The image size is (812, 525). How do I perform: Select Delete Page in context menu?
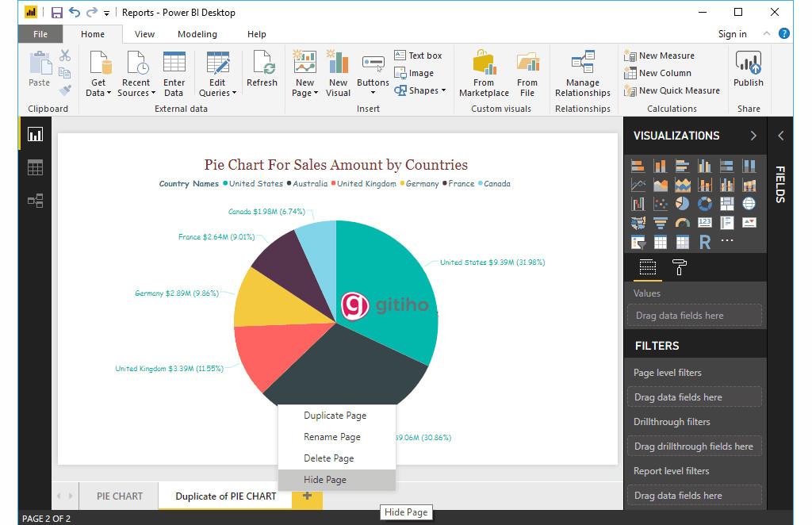click(336, 458)
